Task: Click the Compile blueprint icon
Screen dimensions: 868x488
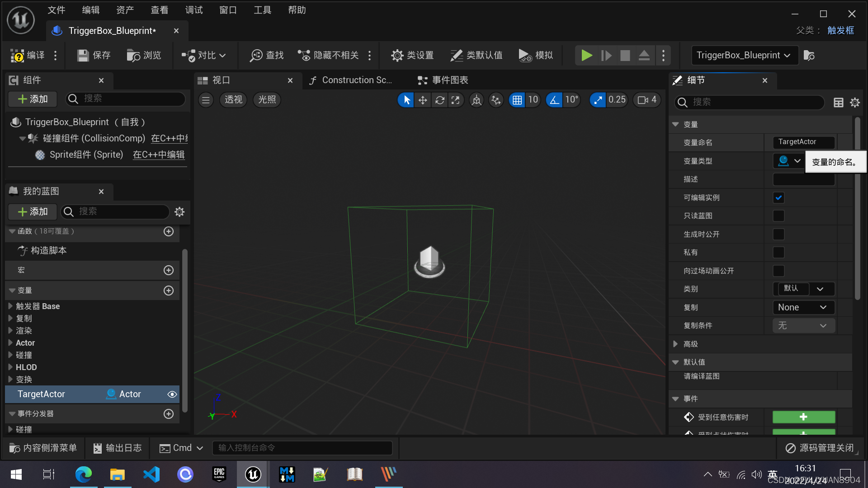Action: click(18, 56)
